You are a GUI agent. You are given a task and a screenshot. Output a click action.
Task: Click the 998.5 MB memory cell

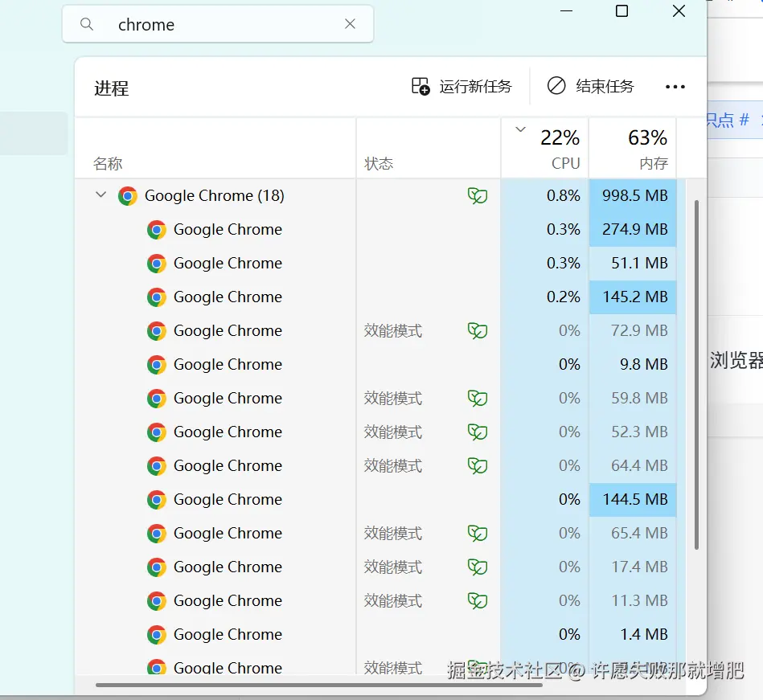pos(633,196)
